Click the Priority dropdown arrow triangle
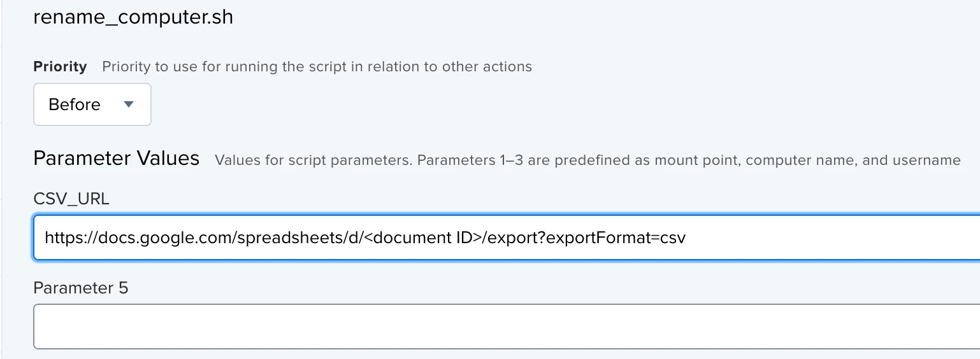 (129, 104)
